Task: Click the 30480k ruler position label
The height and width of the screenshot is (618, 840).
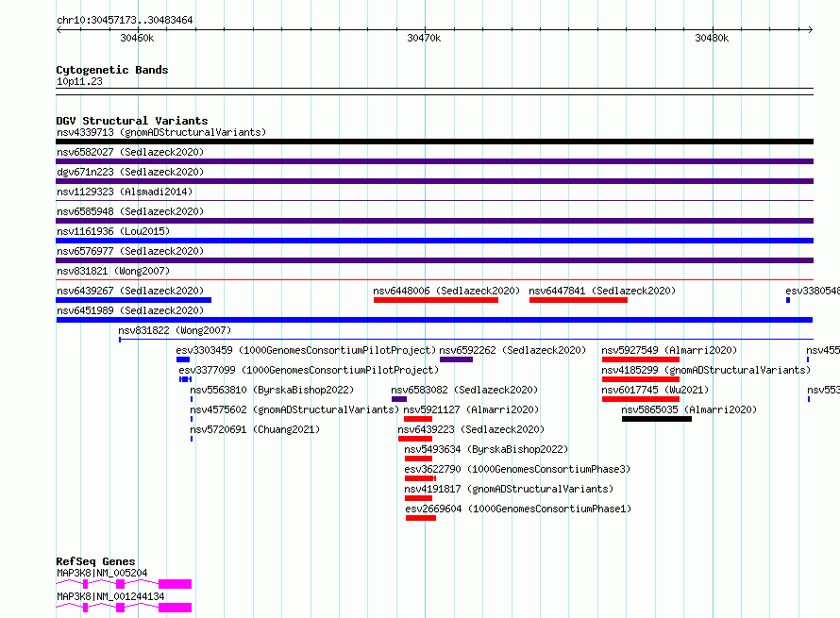Action: (x=712, y=38)
